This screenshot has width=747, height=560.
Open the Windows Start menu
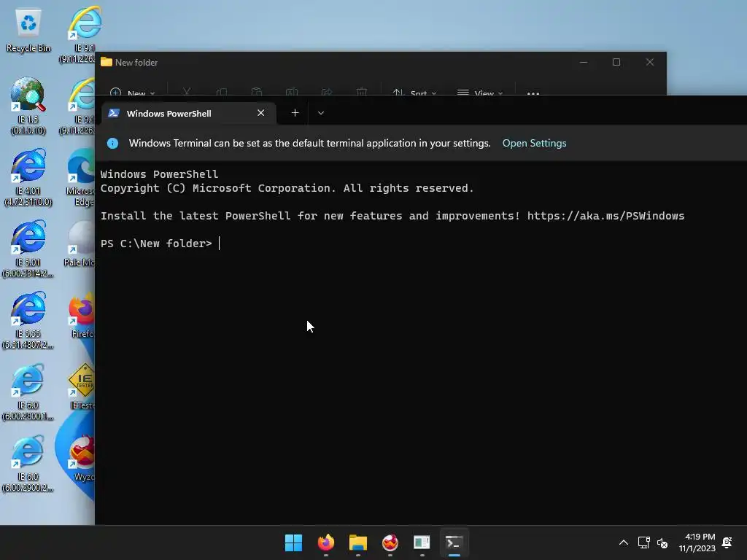point(293,542)
